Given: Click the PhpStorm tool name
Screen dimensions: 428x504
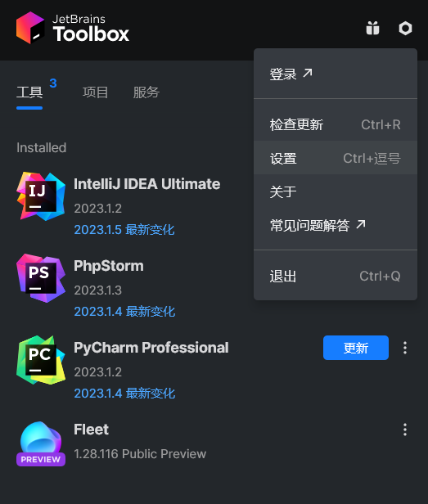Looking at the screenshot, I should [109, 266].
